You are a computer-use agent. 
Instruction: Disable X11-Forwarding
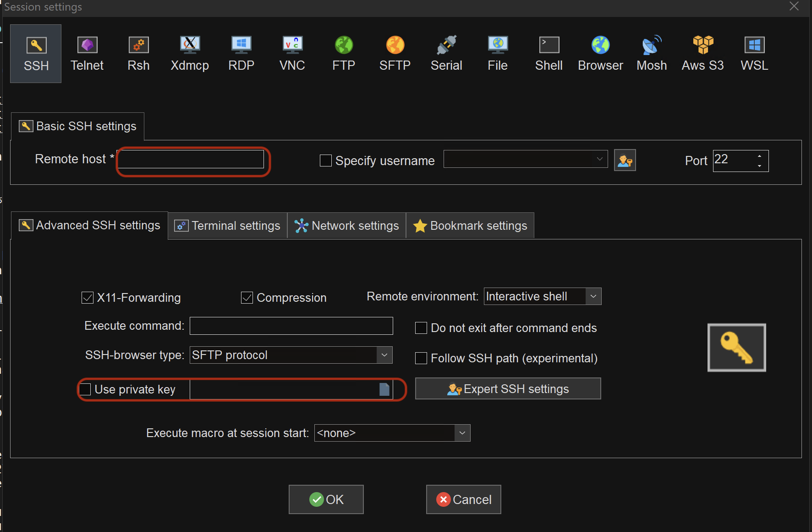pyautogui.click(x=87, y=297)
